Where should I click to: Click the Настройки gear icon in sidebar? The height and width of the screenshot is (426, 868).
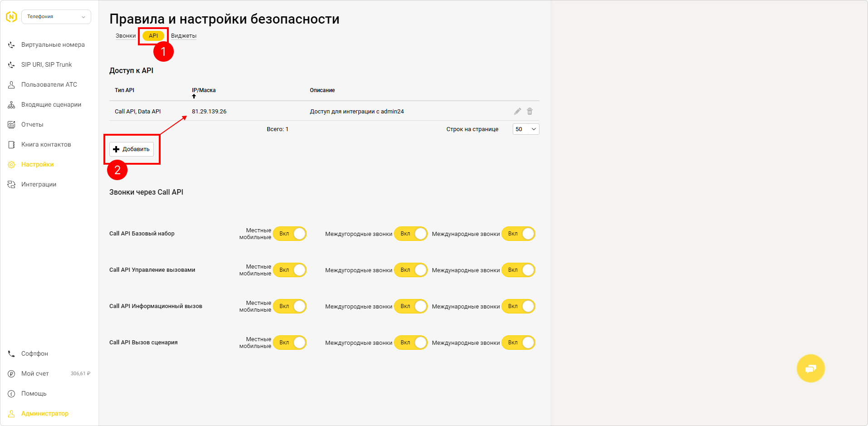tap(11, 165)
